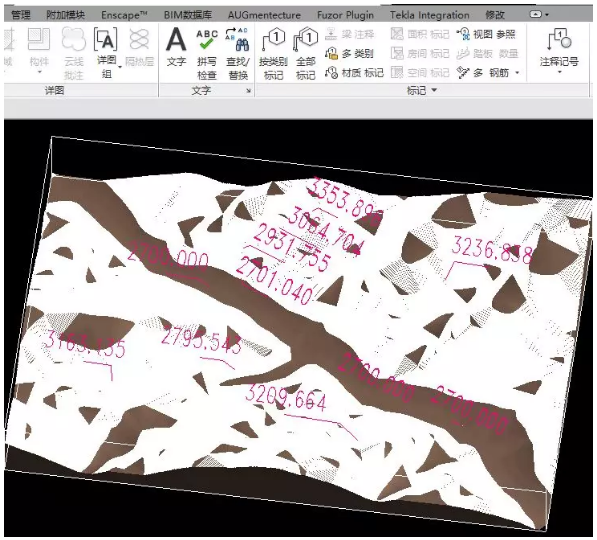597x540 pixels.
Task: Click the 多类别 multi-category tag
Action: coord(349,53)
